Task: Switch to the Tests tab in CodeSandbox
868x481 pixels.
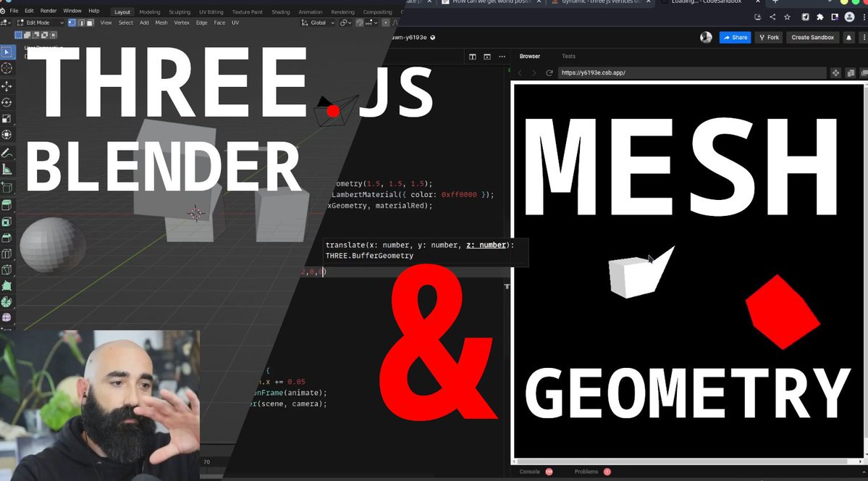Action: pos(568,56)
